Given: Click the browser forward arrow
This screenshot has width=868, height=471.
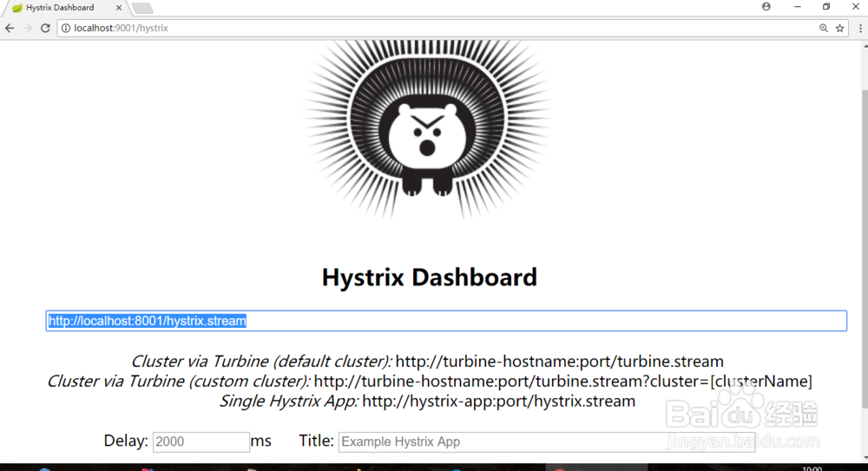Looking at the screenshot, I should coord(27,29).
